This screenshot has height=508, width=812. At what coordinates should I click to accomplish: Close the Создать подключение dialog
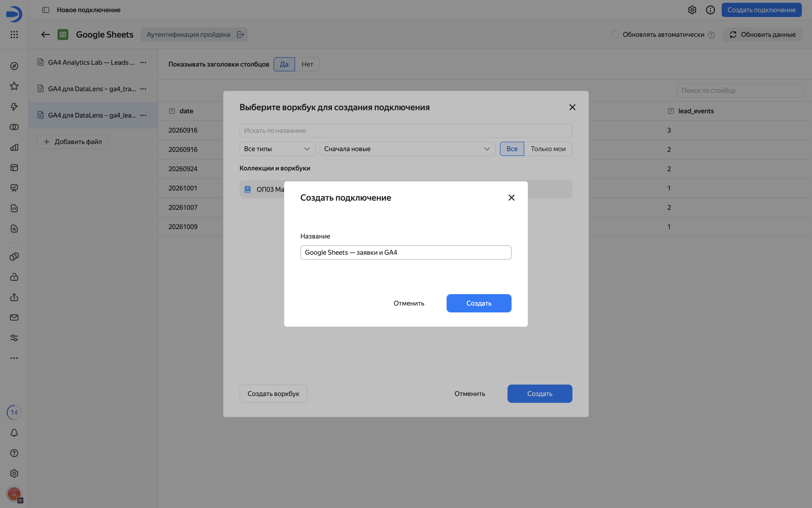pyautogui.click(x=511, y=198)
